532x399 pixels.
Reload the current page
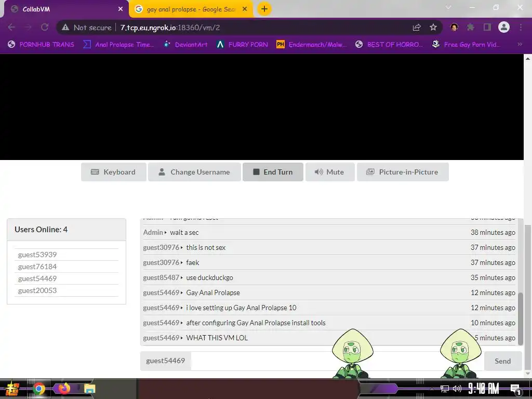tap(45, 28)
